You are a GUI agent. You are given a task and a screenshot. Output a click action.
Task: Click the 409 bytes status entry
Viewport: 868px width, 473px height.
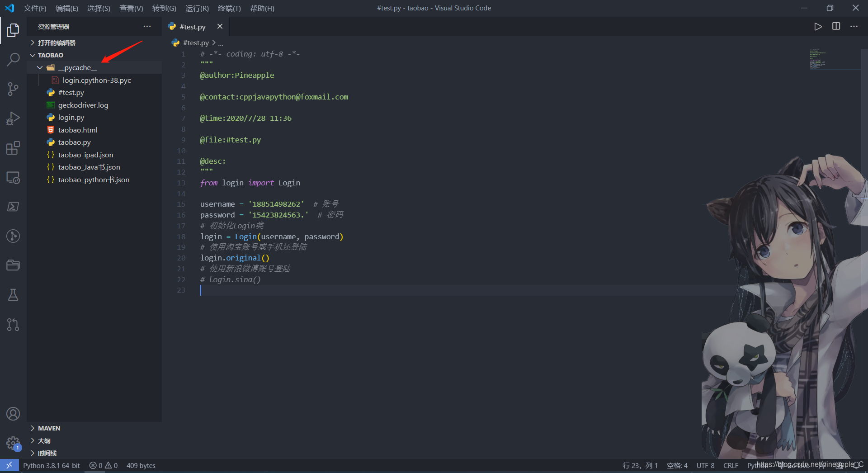click(x=141, y=465)
